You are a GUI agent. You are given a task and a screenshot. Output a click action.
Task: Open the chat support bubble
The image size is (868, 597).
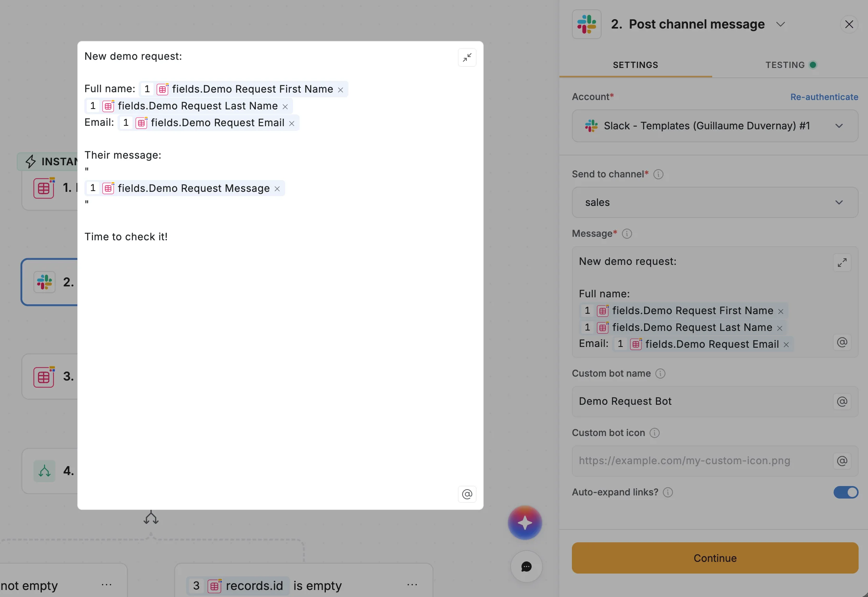[526, 567]
